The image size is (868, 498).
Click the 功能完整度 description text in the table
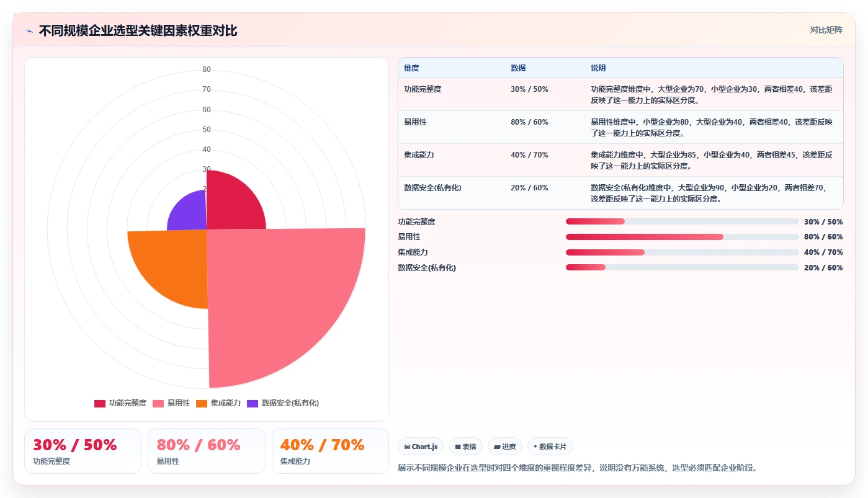pyautogui.click(x=712, y=95)
